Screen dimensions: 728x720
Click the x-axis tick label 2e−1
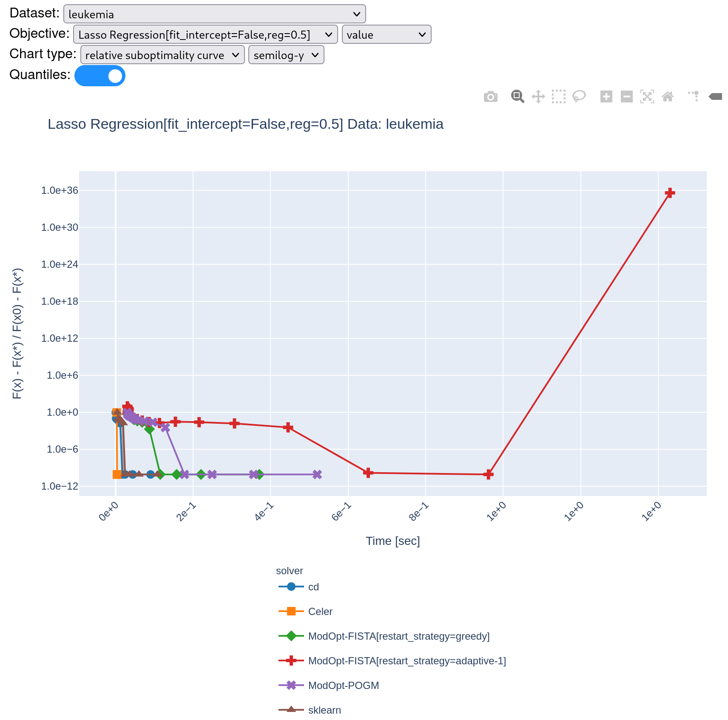pos(187,511)
